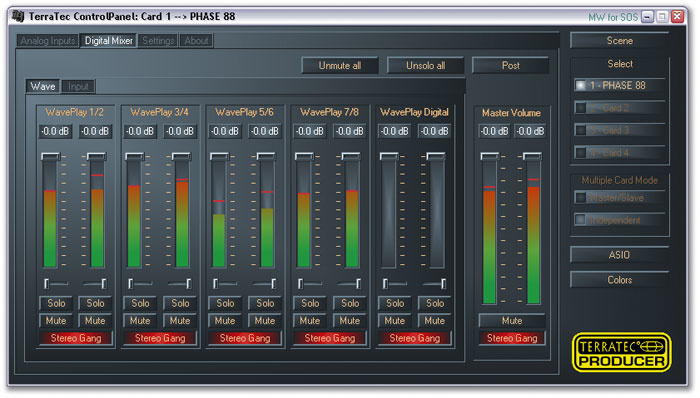Mute the right channel of WavePlay Digital
Viewport: 700px width, 398px height.
click(434, 321)
